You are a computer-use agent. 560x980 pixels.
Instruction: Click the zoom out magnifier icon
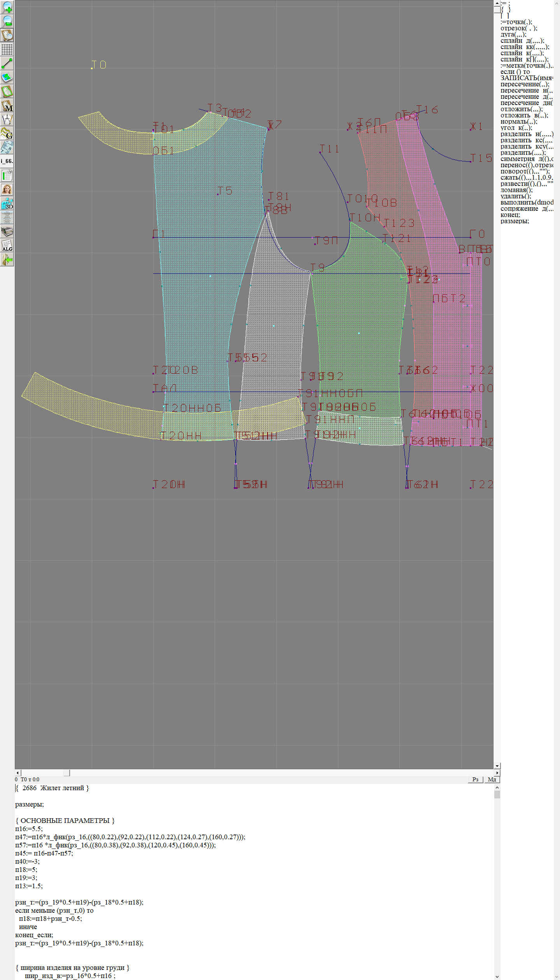click(x=7, y=21)
